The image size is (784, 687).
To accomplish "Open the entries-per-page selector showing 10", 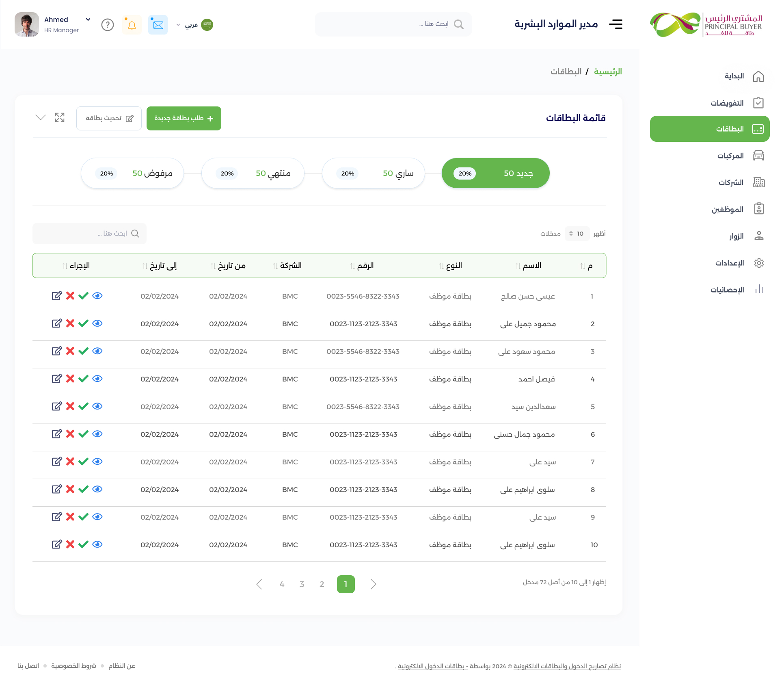I will click(577, 234).
